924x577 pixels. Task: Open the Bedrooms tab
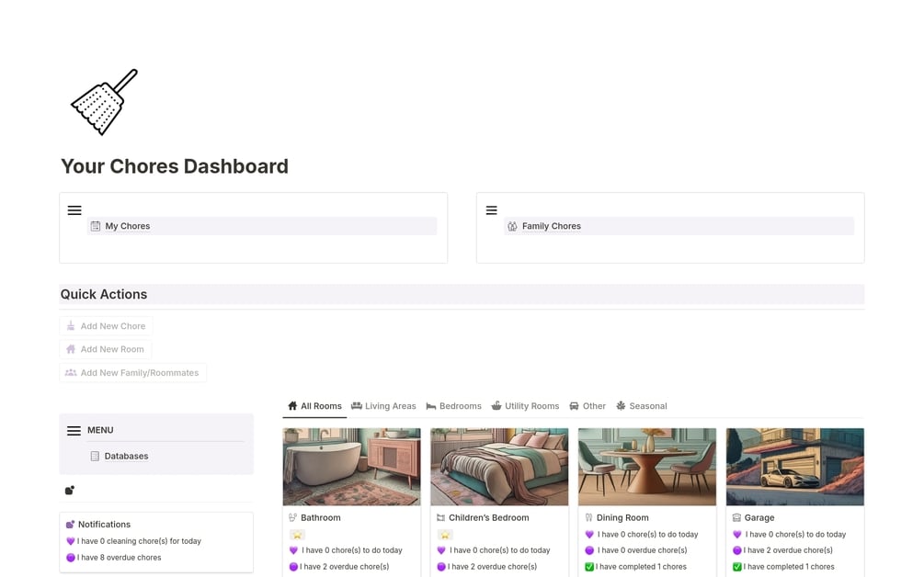click(454, 406)
